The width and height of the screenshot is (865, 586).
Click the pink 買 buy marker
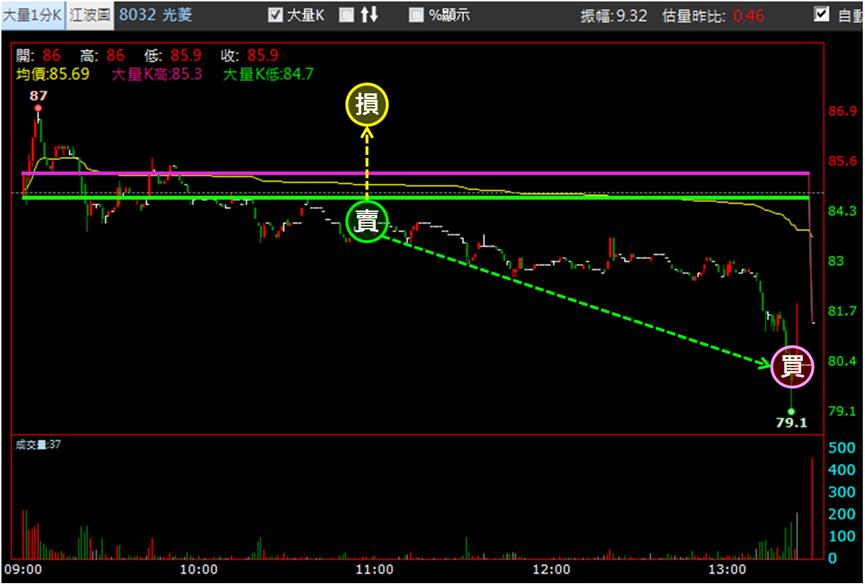tap(792, 366)
